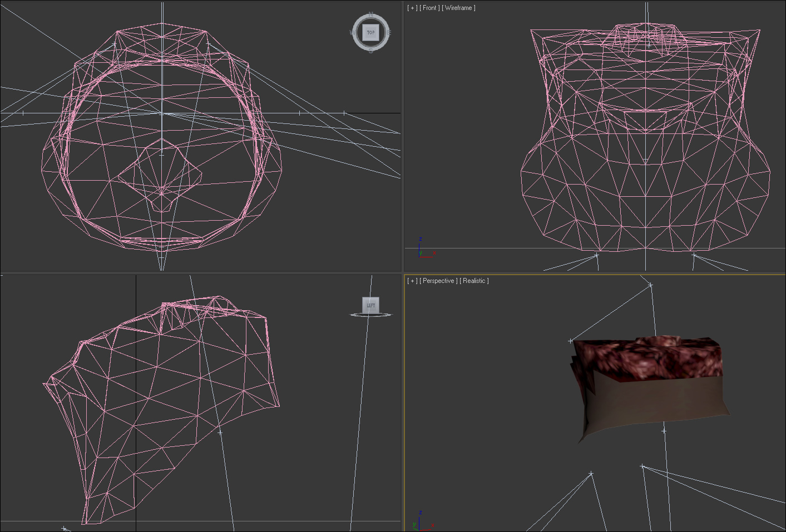The width and height of the screenshot is (786, 532).
Task: Click the TOP face of the ViewCube
Action: click(371, 32)
